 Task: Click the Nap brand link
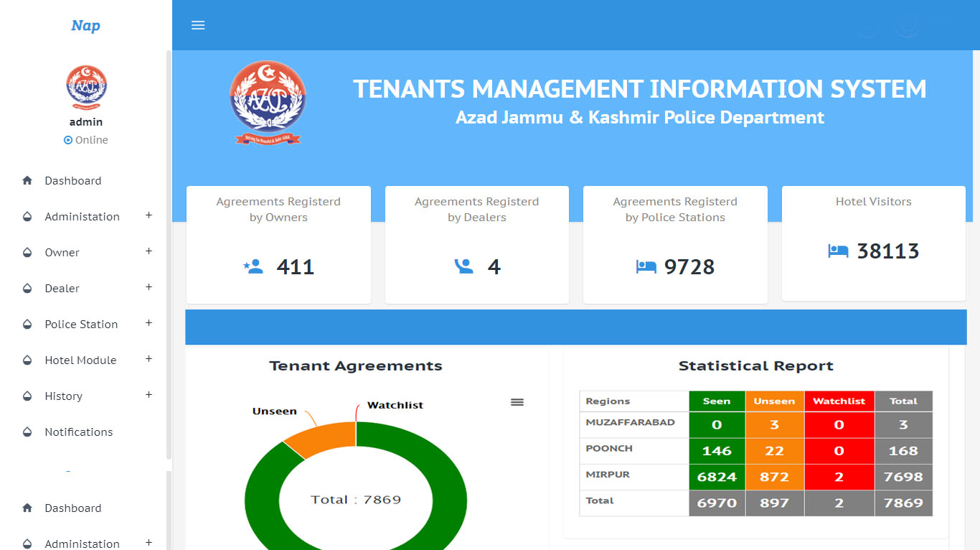pyautogui.click(x=85, y=26)
